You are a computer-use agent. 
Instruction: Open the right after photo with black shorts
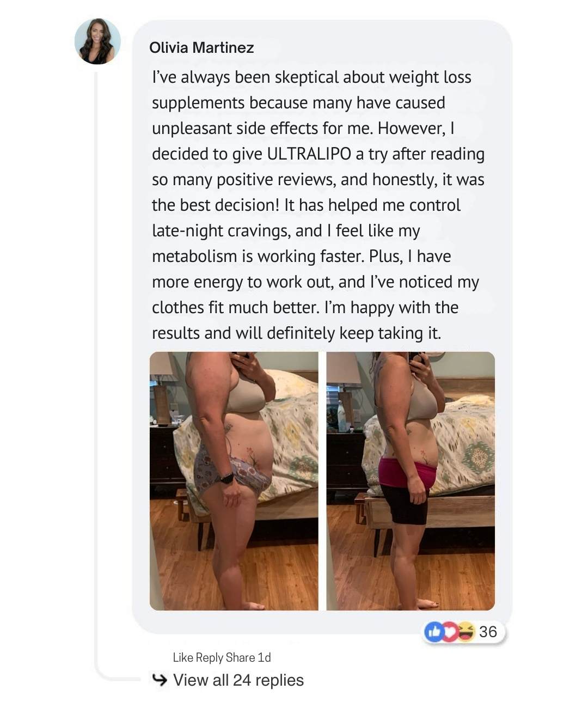(411, 481)
